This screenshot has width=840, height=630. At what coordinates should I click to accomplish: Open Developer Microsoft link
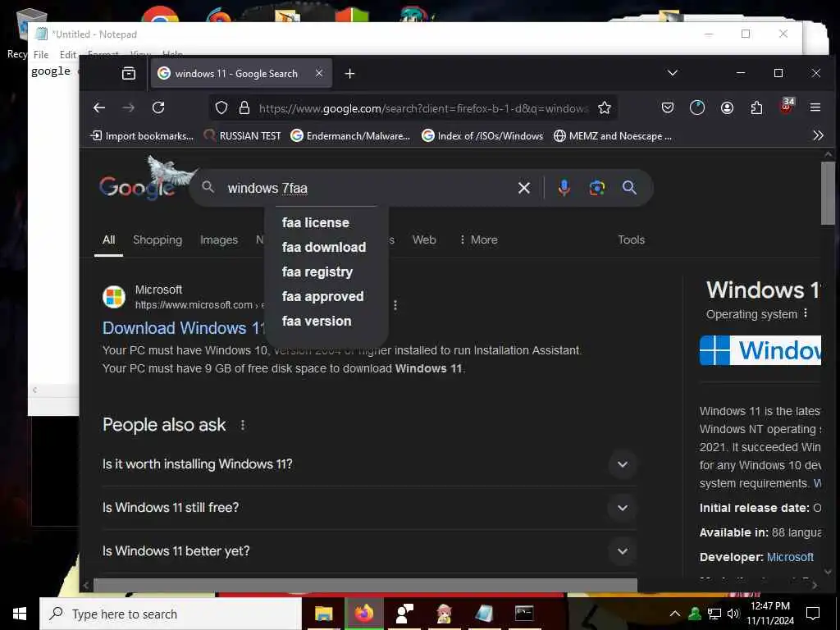coord(790,557)
